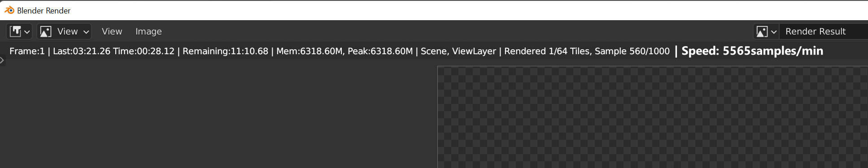
Task: Click the Speed: 5565samples/min readout
Action: (x=752, y=51)
